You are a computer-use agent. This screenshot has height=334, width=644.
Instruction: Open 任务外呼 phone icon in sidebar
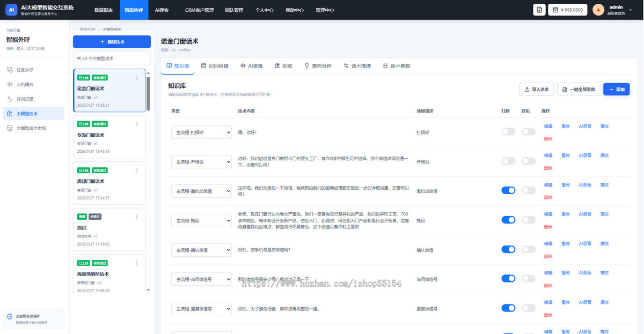pyautogui.click(x=10, y=70)
